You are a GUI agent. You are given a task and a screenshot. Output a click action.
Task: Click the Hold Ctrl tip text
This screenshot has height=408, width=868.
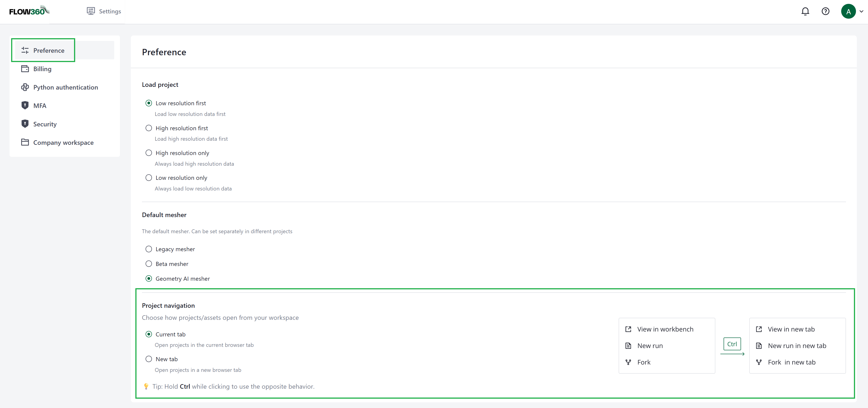[x=233, y=386]
